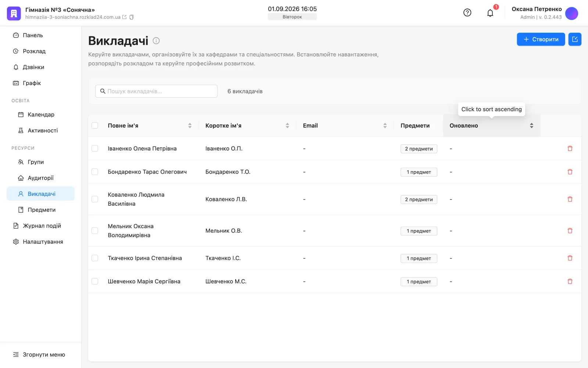Delete Іваненко Олена Петрівна with trash icon
The width and height of the screenshot is (588, 368).
click(x=570, y=149)
